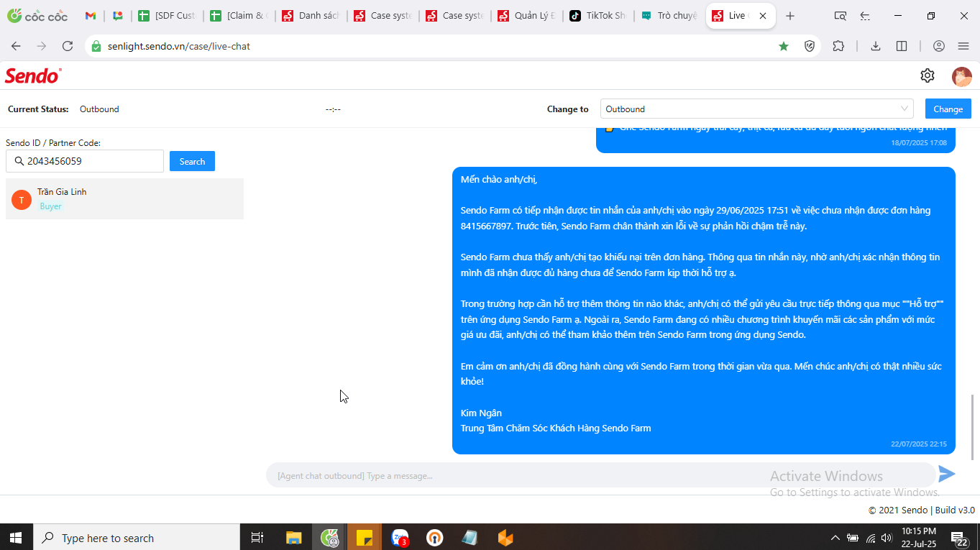Click the Kim Ngân signature text
This screenshot has height=550, width=980.
click(481, 413)
